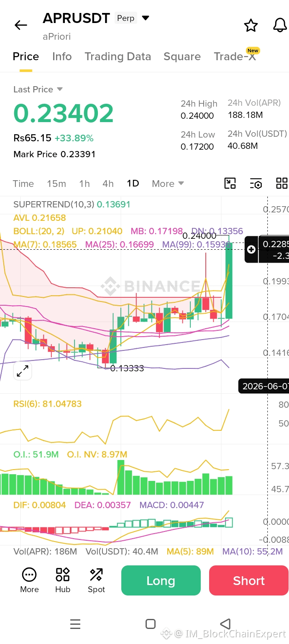Open the Square tab
The width and height of the screenshot is (289, 644).
point(182,56)
